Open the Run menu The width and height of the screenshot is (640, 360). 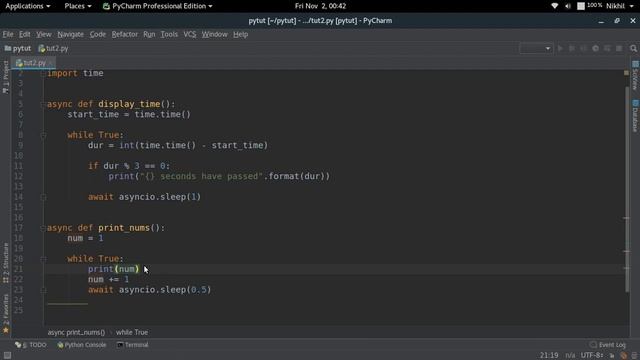[149, 34]
